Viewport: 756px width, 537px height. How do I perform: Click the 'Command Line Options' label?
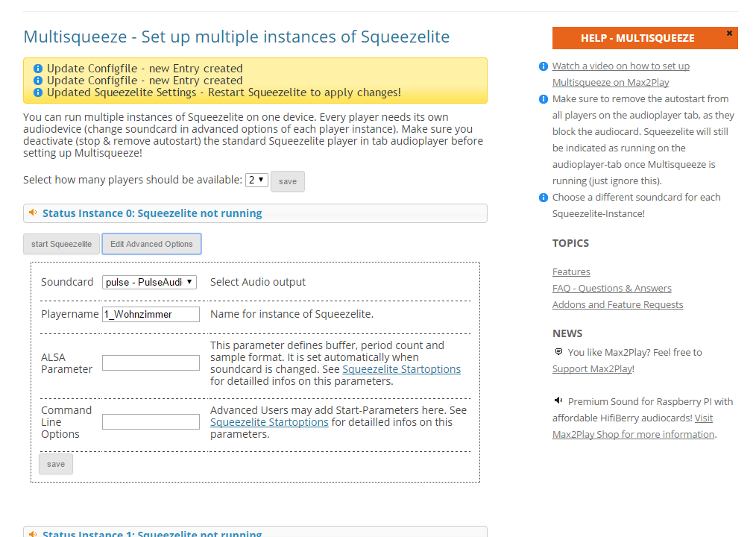tap(66, 422)
